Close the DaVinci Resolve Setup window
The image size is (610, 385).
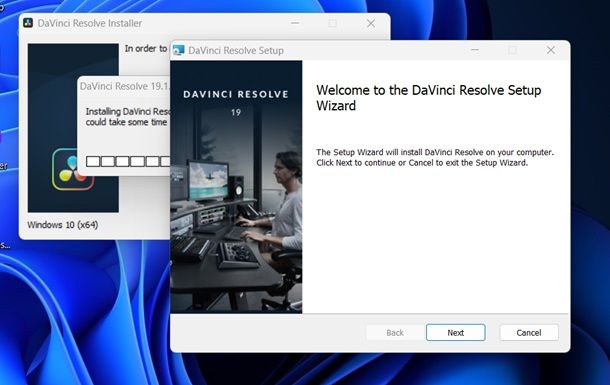pyautogui.click(x=550, y=50)
